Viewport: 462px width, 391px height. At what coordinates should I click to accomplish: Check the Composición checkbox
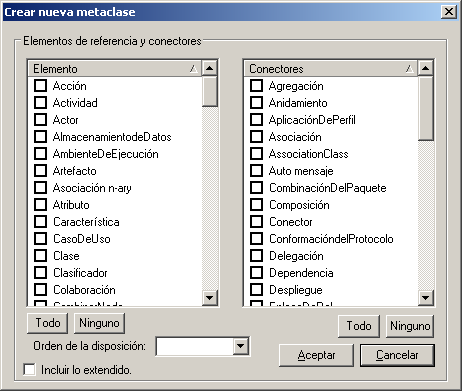point(256,205)
